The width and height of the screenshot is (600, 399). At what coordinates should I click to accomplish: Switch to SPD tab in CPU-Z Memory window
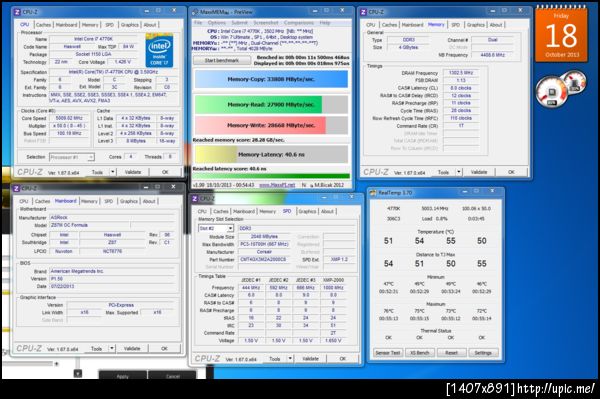[x=455, y=25]
